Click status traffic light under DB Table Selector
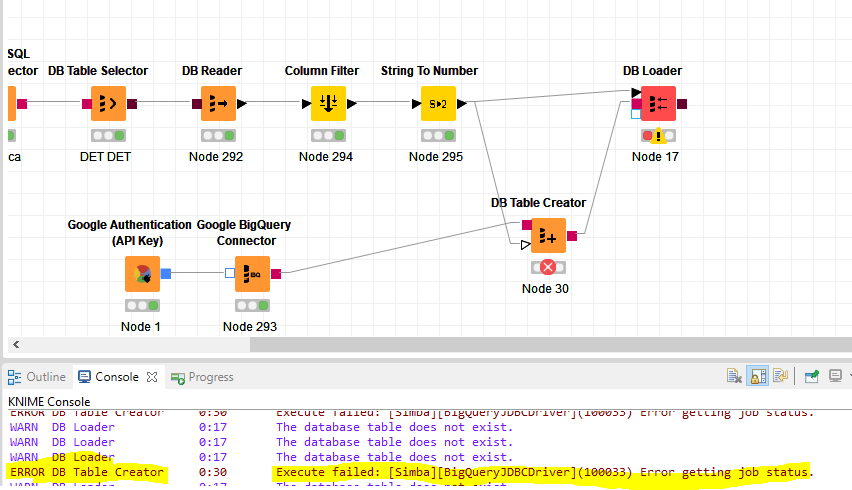The width and height of the screenshot is (852, 490). (109, 135)
